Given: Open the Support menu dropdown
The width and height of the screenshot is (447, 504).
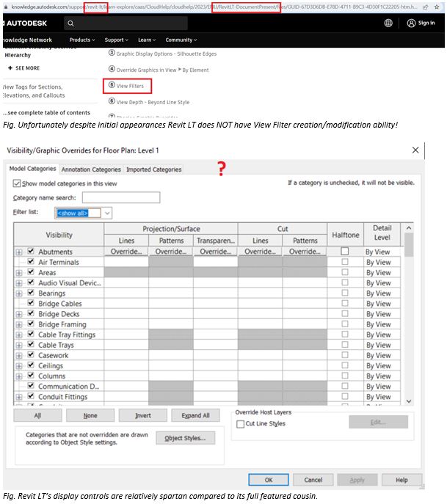Looking at the screenshot, I should click(117, 40).
